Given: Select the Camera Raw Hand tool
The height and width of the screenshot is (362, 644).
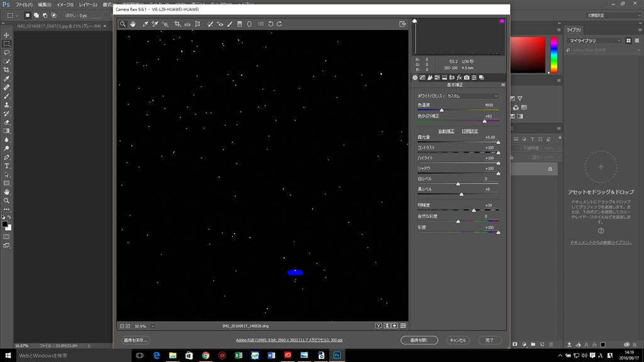Looking at the screenshot, I should coord(133,25).
